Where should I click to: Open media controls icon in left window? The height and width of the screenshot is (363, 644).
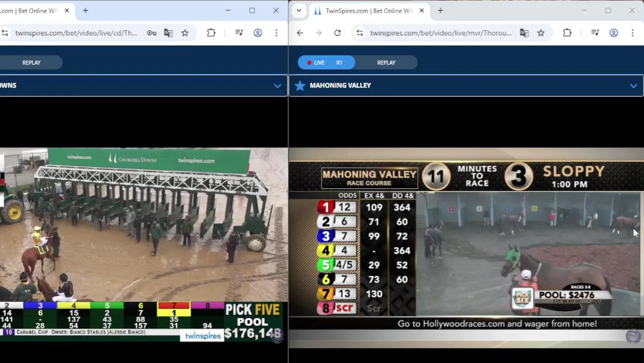coord(239,33)
